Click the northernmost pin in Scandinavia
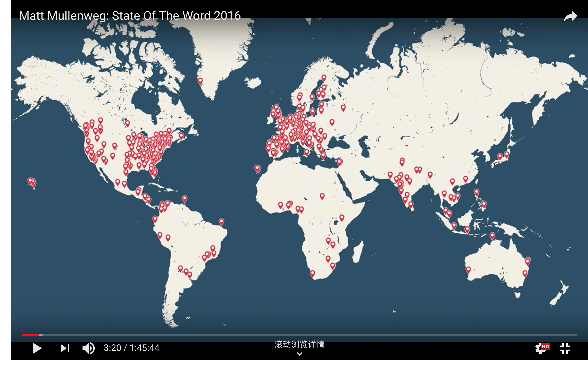The width and height of the screenshot is (588, 373). (324, 77)
